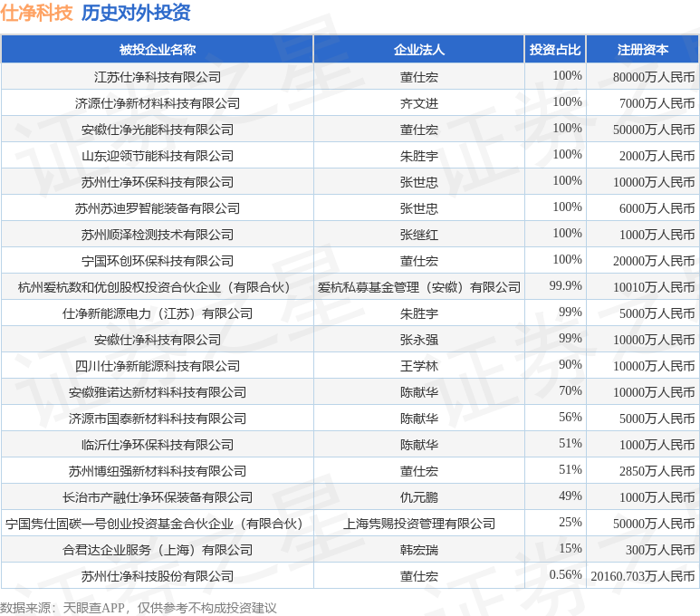Screen dimensions: 700x616
Task: Click the 历史对外投资 heading
Action: tap(136, 13)
